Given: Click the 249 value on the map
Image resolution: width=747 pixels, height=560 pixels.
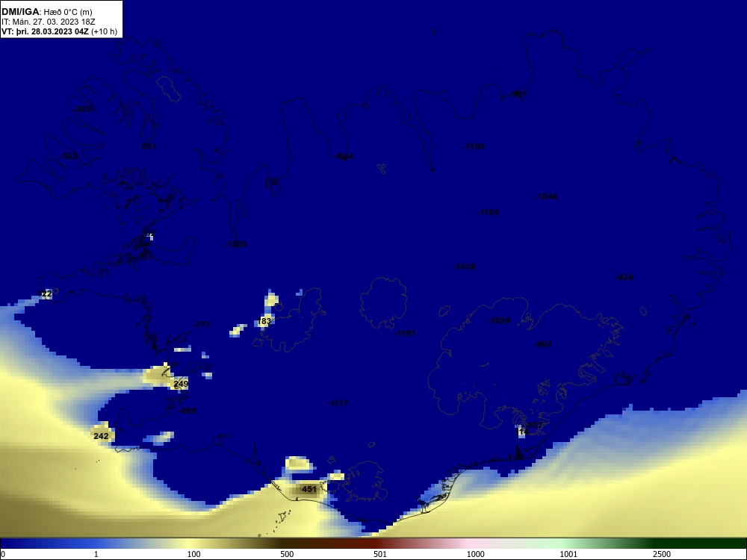Looking at the screenshot, I should click(181, 383).
